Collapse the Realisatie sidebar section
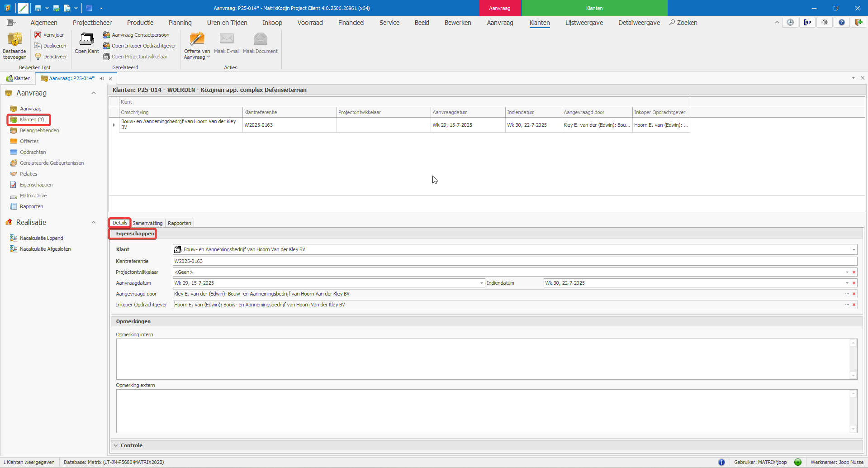Image resolution: width=868 pixels, height=468 pixels. (94, 222)
